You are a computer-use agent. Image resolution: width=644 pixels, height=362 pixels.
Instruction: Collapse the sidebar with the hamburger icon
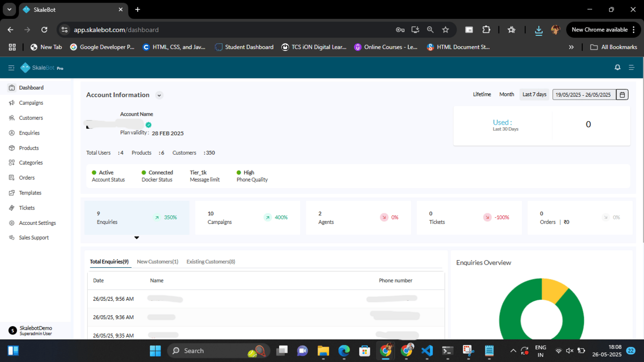tap(11, 68)
